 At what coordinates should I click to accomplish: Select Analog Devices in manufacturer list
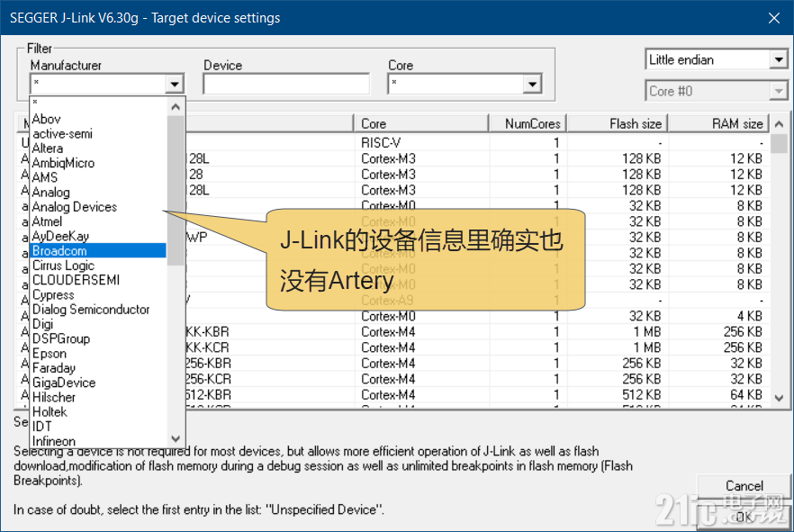coord(98,207)
